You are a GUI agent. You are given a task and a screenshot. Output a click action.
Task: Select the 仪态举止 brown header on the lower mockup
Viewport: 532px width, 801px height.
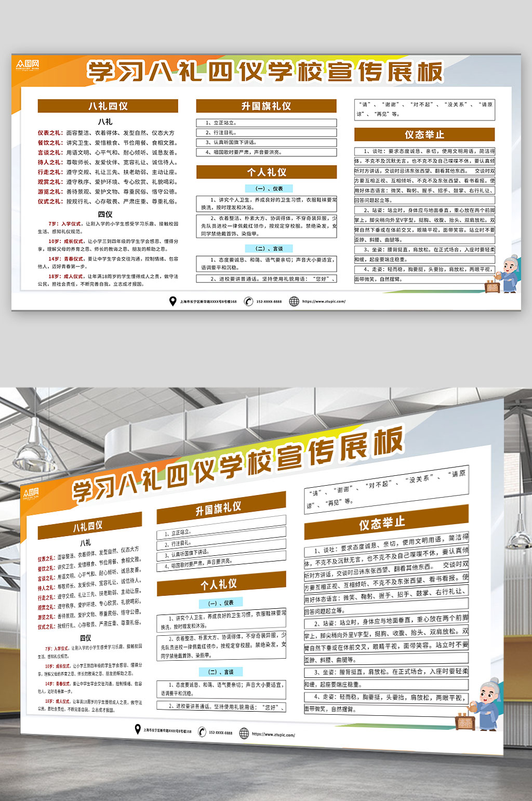386,522
